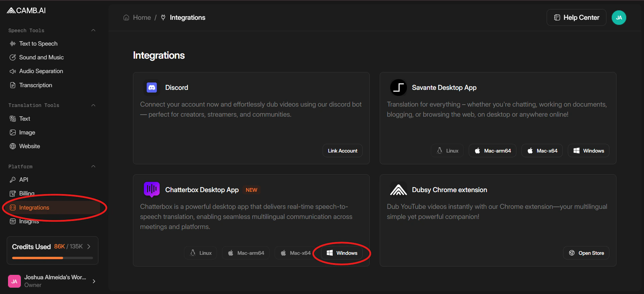
Task: Click the home icon in breadcrumb
Action: click(x=126, y=17)
